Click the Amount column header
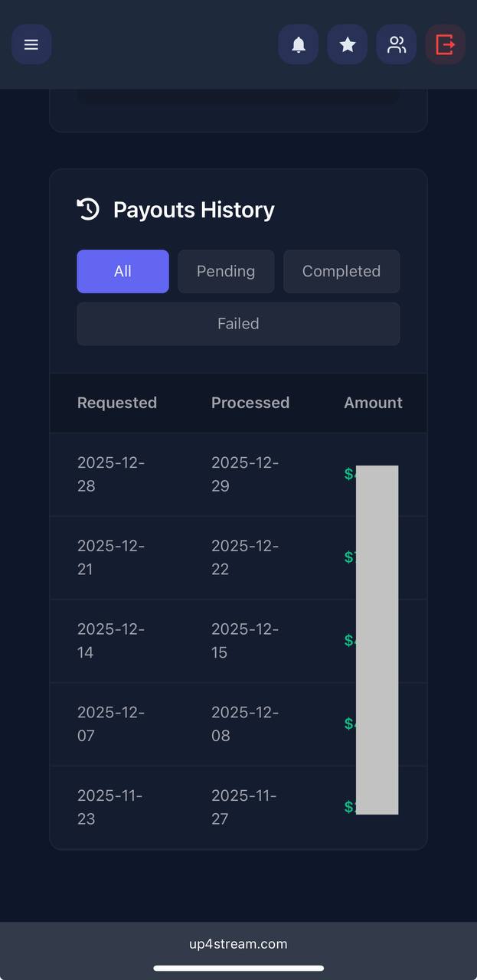 [x=373, y=403]
